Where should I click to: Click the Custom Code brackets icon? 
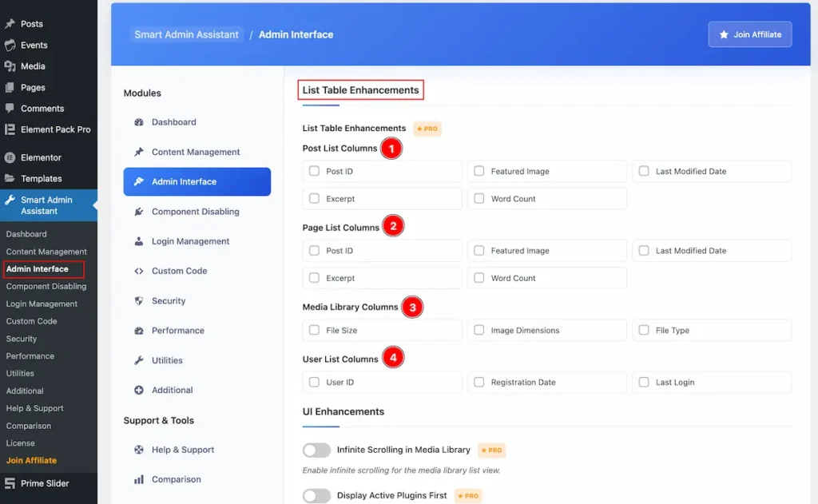coord(139,271)
